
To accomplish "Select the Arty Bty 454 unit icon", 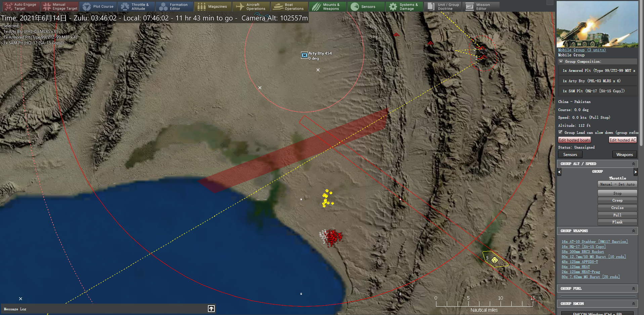I will (304, 55).
